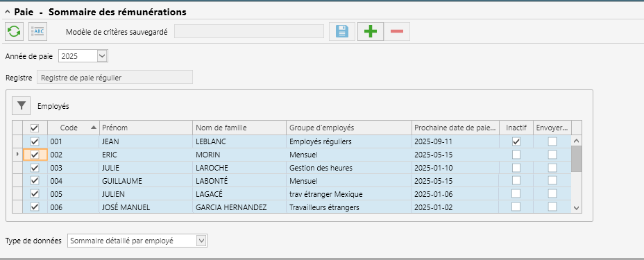Uncheck selection checkbox for employee 001

pos(35,141)
